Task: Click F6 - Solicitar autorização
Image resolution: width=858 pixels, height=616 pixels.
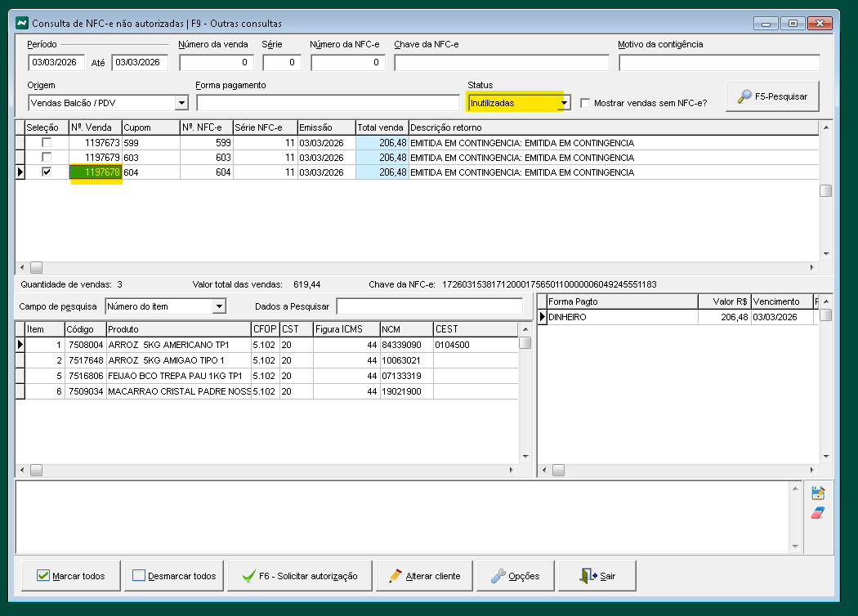Action: pos(299,576)
